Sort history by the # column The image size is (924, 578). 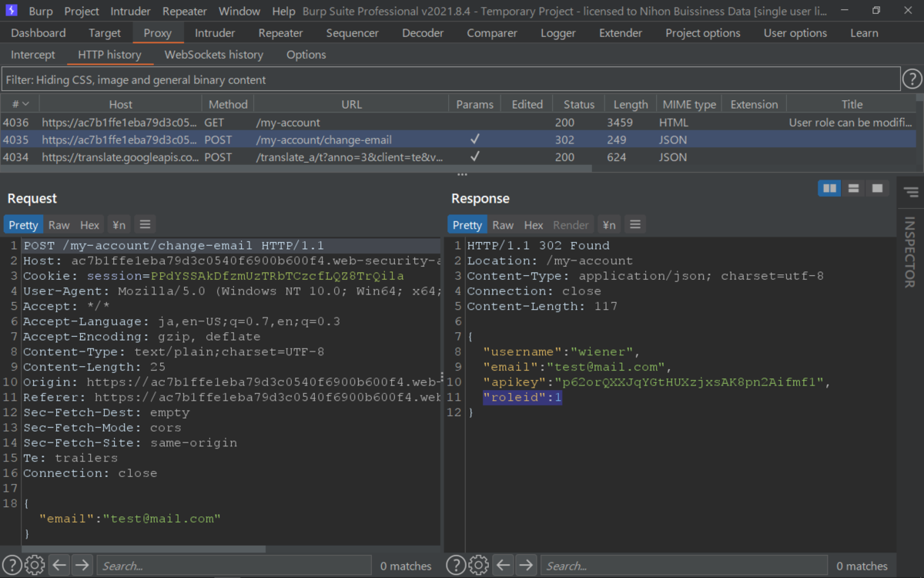[x=20, y=104]
